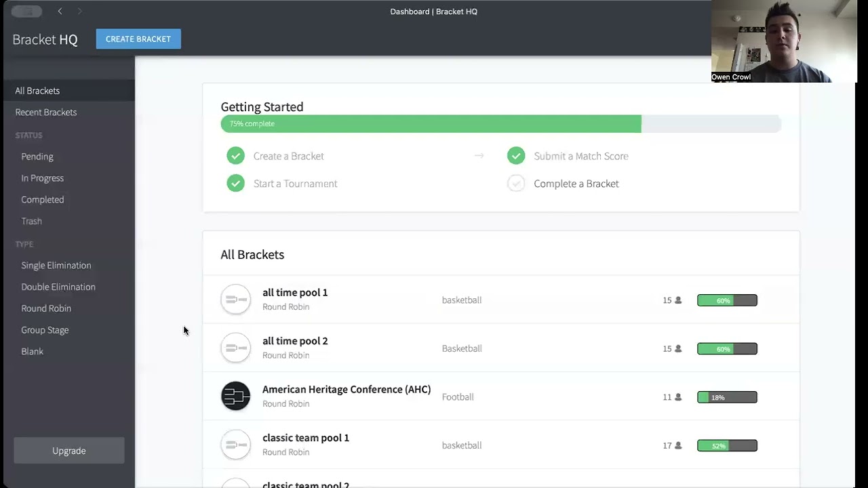Click the browser back arrow
Viewport: 868px width, 488px height.
[x=60, y=12]
